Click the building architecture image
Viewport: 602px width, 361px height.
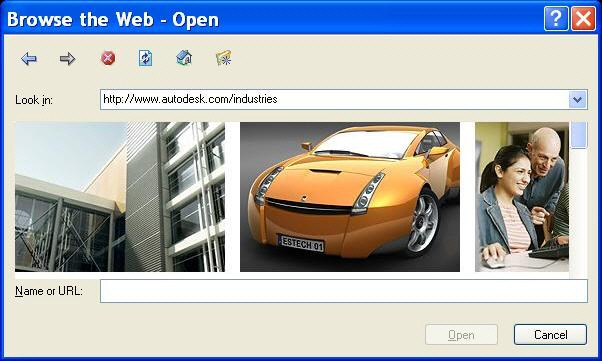pos(120,197)
